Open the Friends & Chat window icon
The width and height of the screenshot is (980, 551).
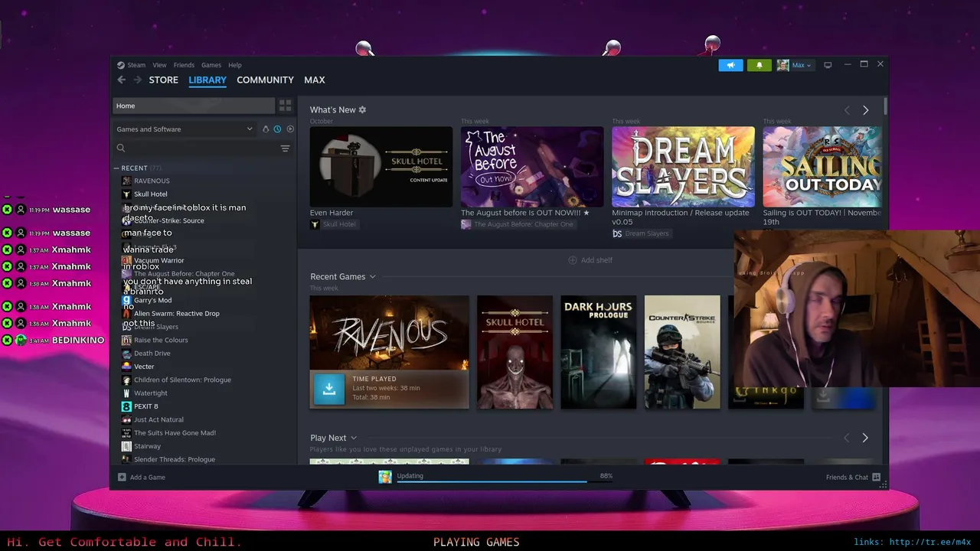tap(877, 477)
